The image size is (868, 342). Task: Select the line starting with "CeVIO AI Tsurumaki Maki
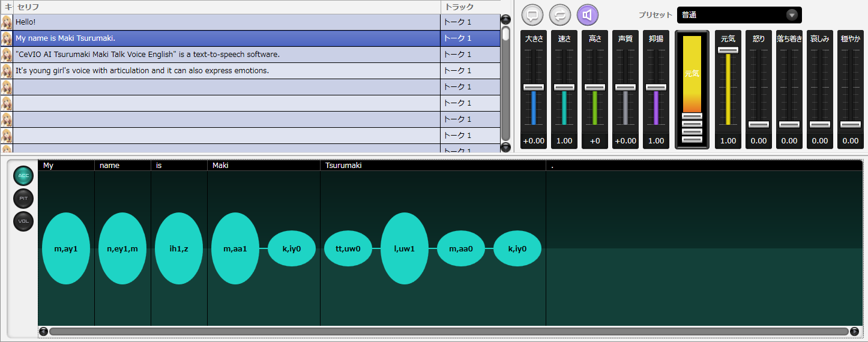(x=227, y=55)
